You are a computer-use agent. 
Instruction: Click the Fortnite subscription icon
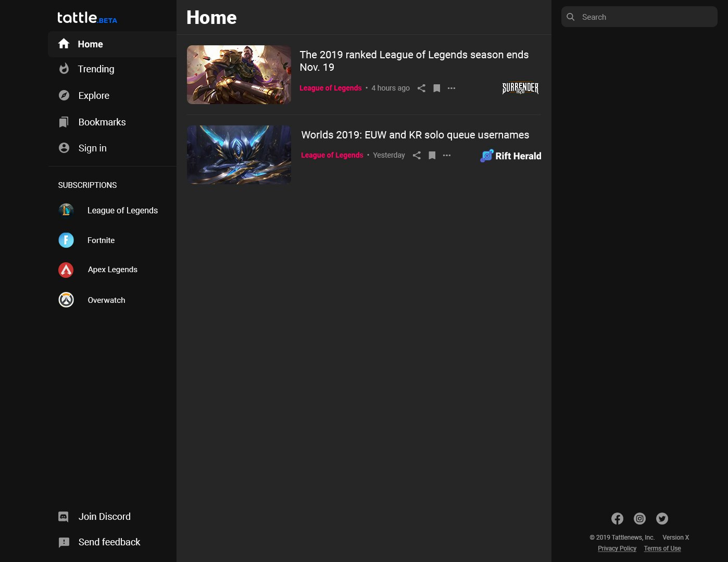[x=66, y=240]
